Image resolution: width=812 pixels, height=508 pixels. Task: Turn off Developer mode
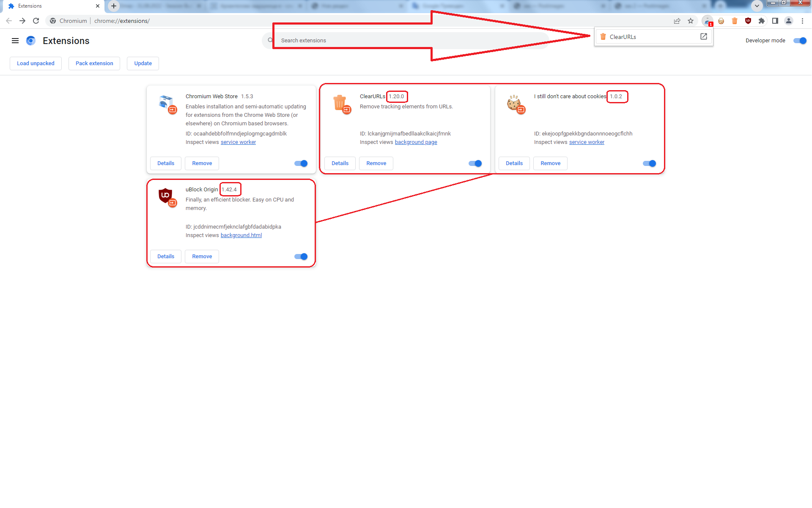pos(799,41)
